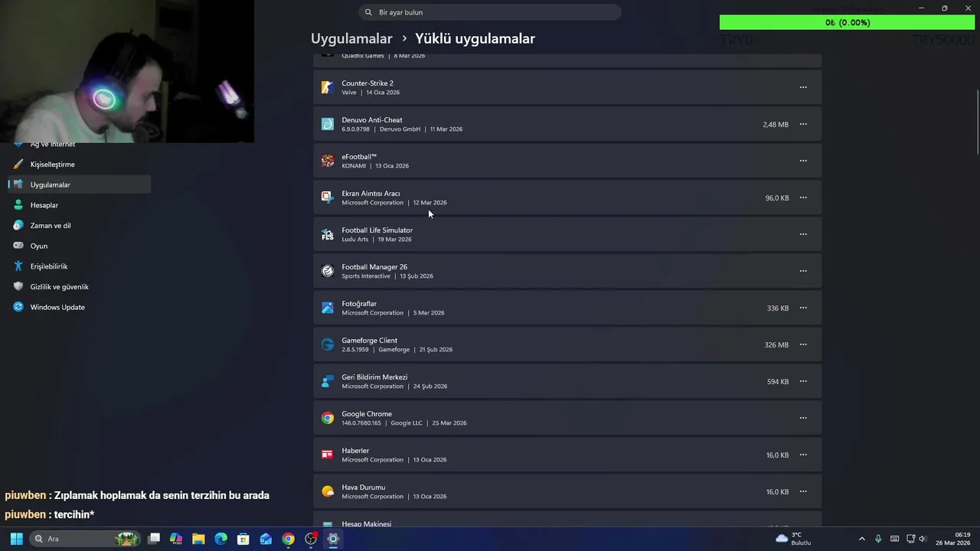Open Hesaplar settings section
The image size is (980, 551).
pos(79,205)
